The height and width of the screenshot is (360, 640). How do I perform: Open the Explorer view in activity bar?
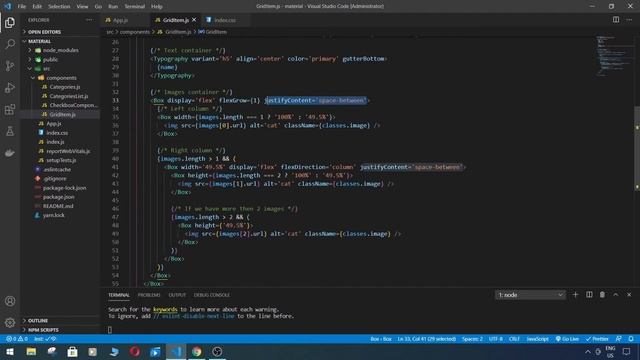coord(10,22)
